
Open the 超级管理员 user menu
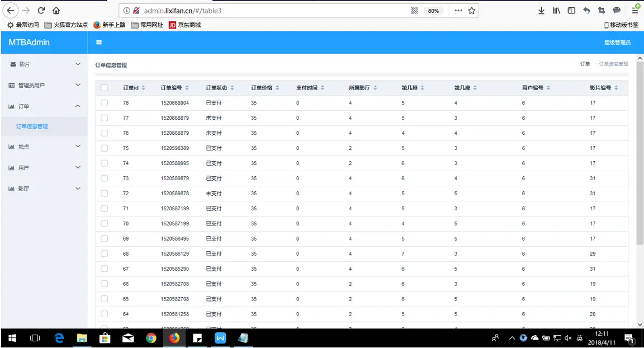617,43
